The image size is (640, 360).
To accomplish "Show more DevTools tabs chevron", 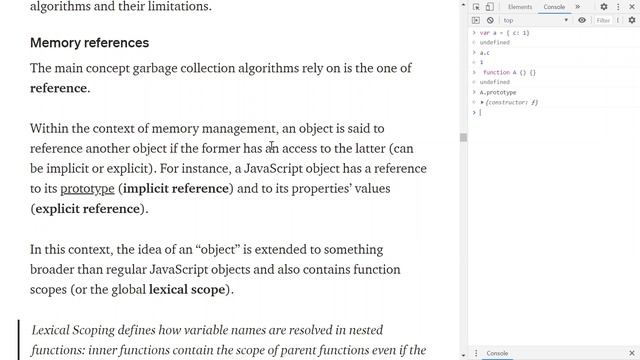I will pos(578,7).
